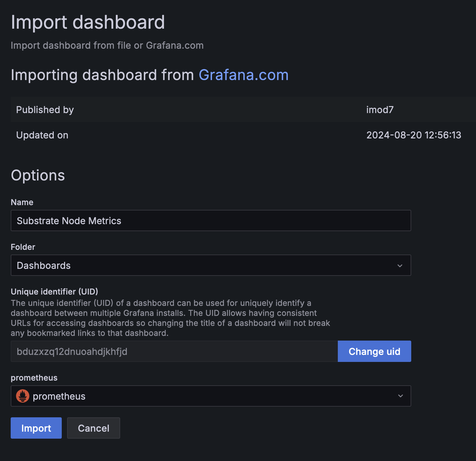The width and height of the screenshot is (476, 461).
Task: Click the Prometheus flame icon
Action: pyautogui.click(x=23, y=396)
